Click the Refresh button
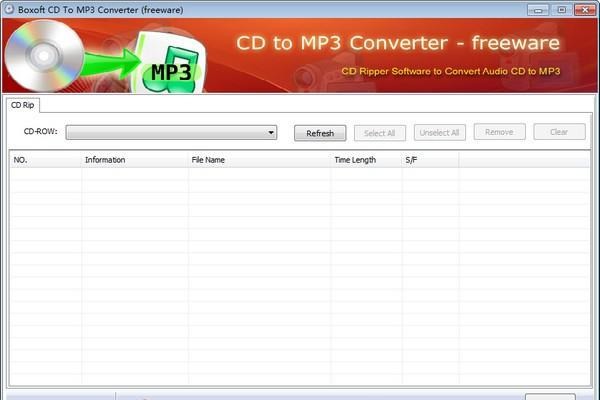 coord(320,133)
